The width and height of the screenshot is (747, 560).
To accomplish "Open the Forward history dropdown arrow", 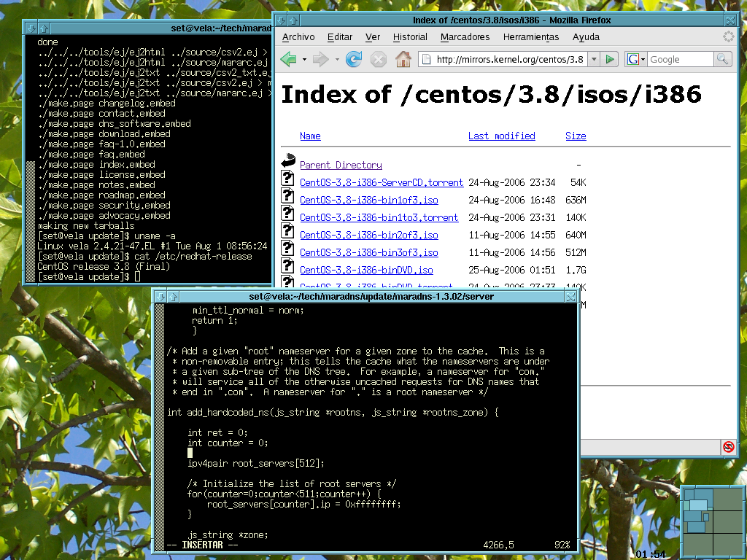I will click(x=337, y=60).
